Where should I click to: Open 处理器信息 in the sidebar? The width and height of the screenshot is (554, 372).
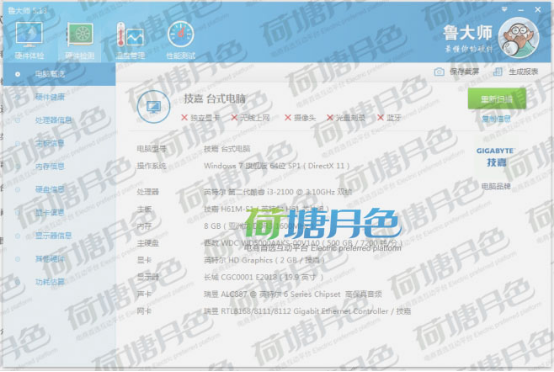pos(53,120)
